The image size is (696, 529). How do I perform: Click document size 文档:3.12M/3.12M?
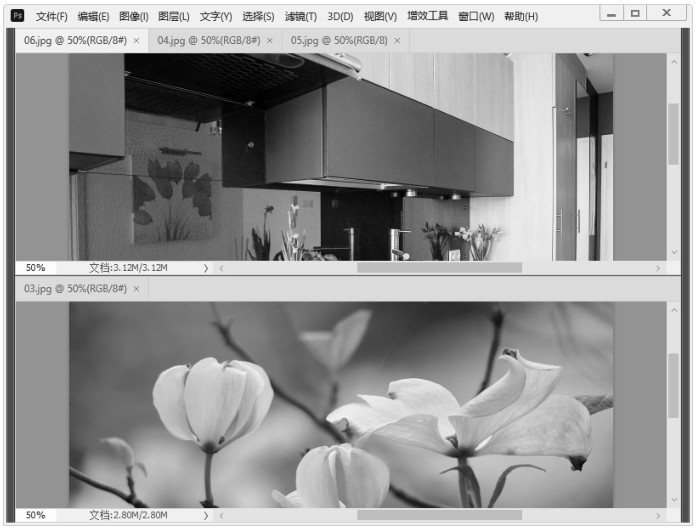click(128, 268)
